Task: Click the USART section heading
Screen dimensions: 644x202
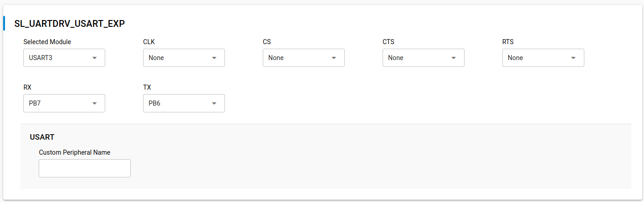Action: coord(42,136)
